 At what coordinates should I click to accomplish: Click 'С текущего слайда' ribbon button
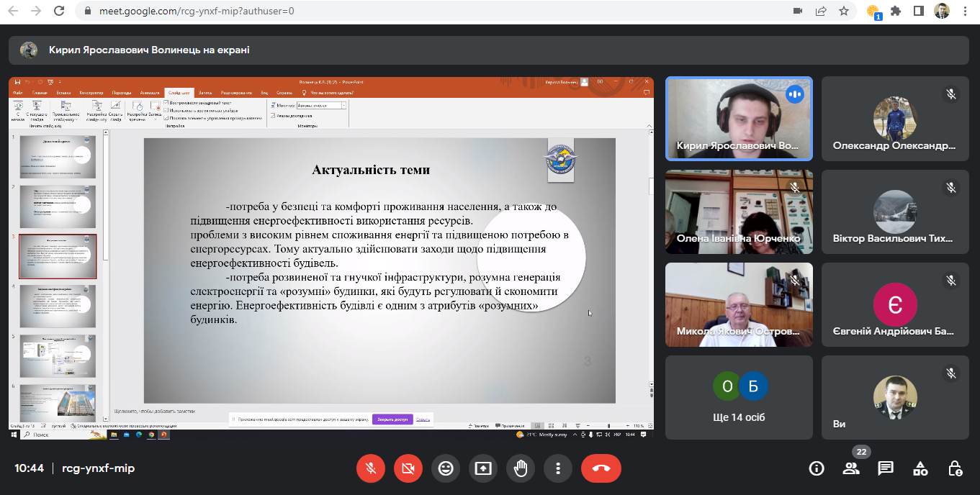tap(37, 112)
